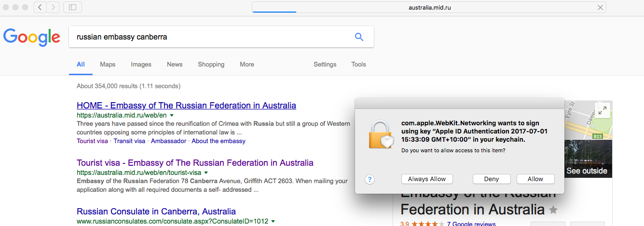644x226 pixels.
Task: Open the Ambassador sitelink
Action: click(168, 141)
